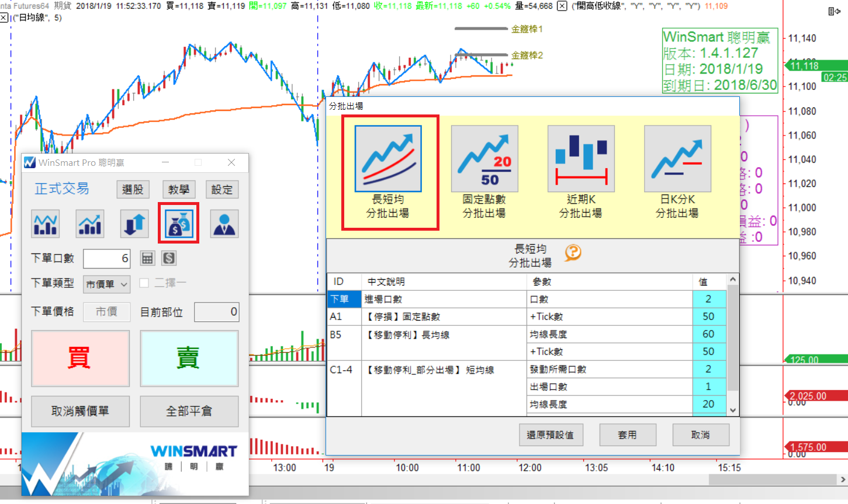The height and width of the screenshot is (504, 848).
Task: Select the highlighted 下單 ID cell
Action: [345, 299]
